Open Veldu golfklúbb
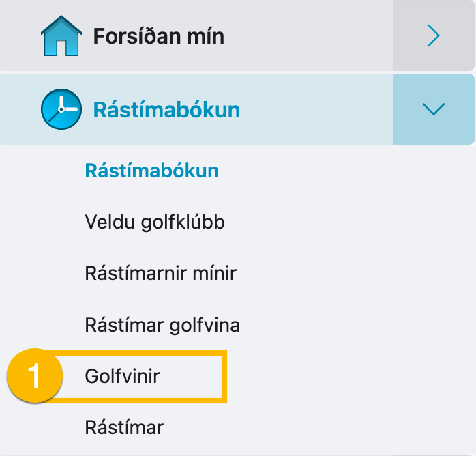The height and width of the screenshot is (456, 476). [155, 222]
